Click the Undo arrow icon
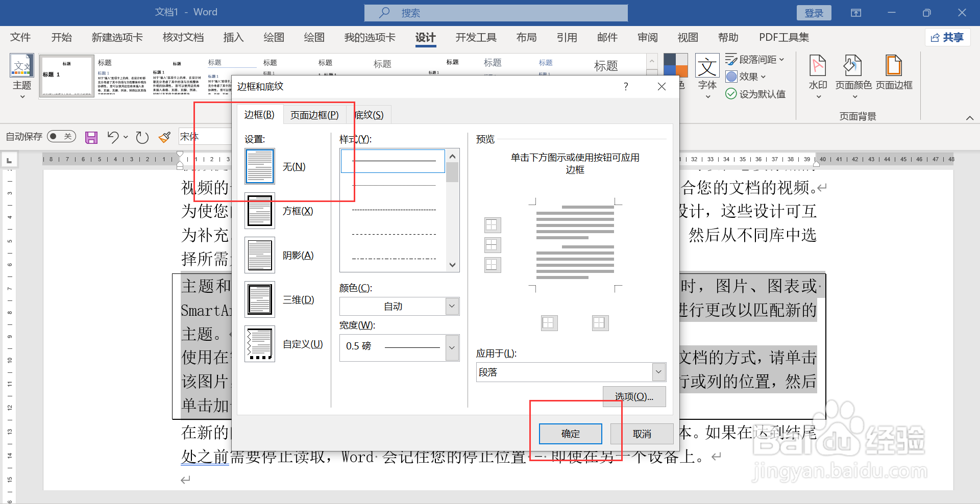This screenshot has width=980, height=504. tap(113, 137)
